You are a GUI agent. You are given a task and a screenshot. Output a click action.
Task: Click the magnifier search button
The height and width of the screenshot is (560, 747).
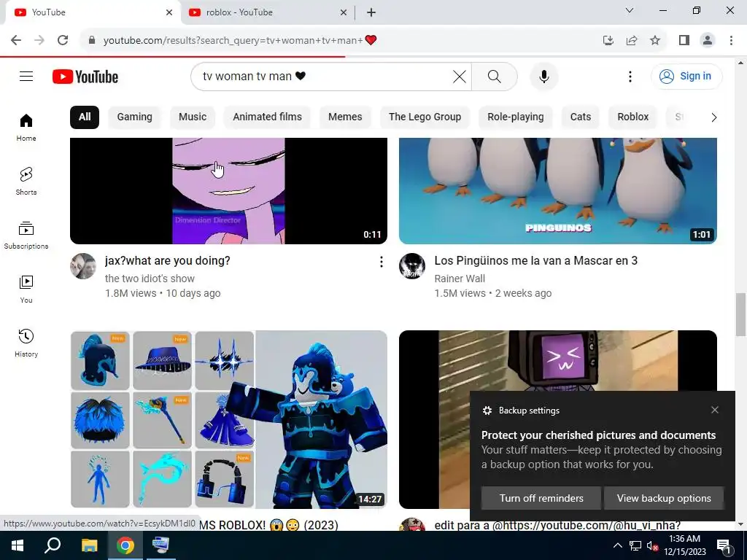pos(494,76)
